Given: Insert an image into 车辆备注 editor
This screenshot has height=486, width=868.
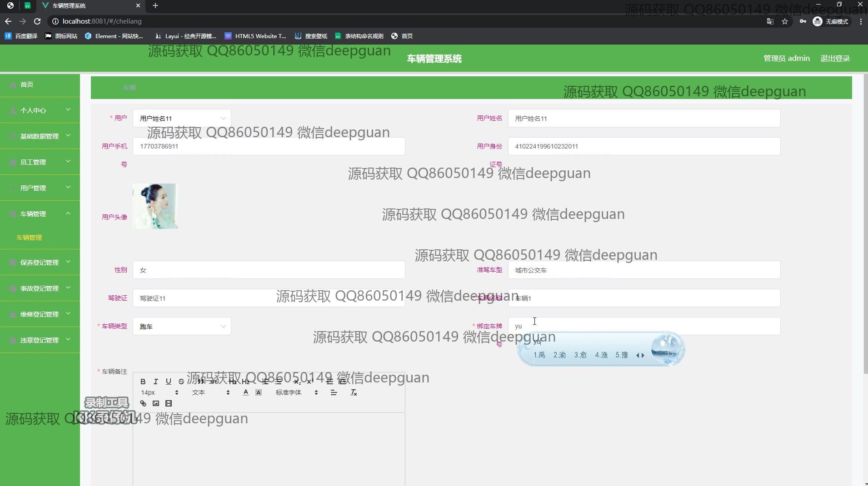Looking at the screenshot, I should coord(155,403).
